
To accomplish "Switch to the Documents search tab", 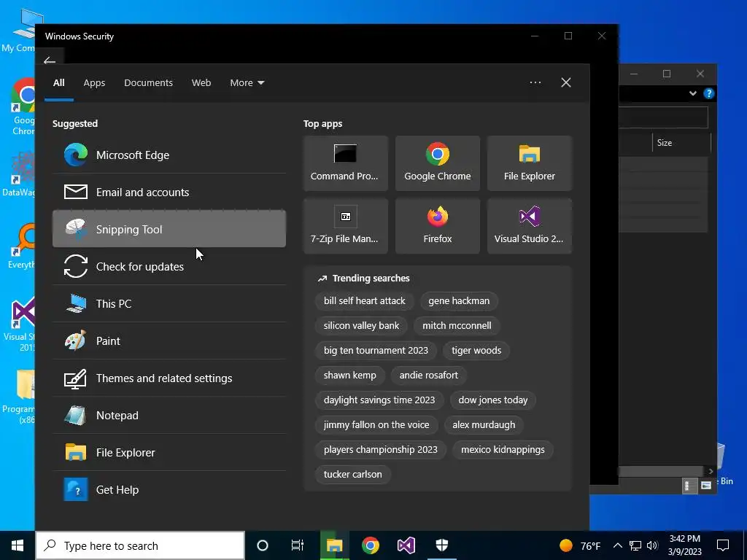I will [148, 83].
